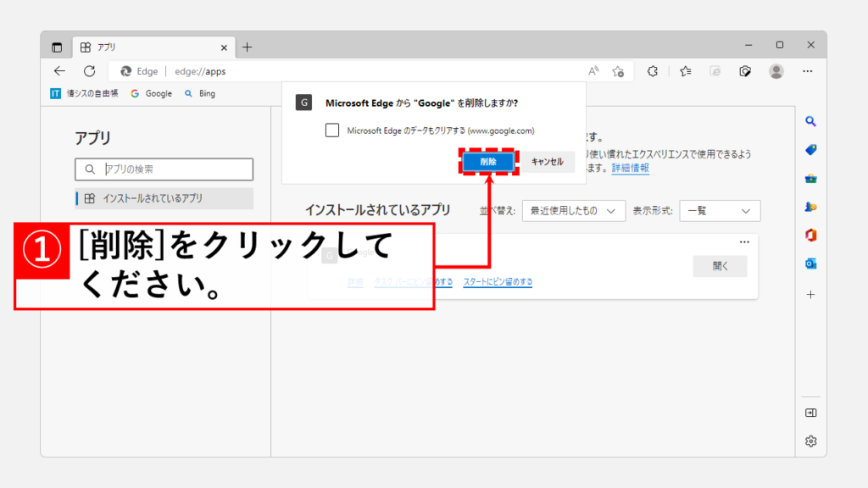The width and height of the screenshot is (868, 488).
Task: Open the Office icon in the sidebar
Action: pyautogui.click(x=810, y=235)
